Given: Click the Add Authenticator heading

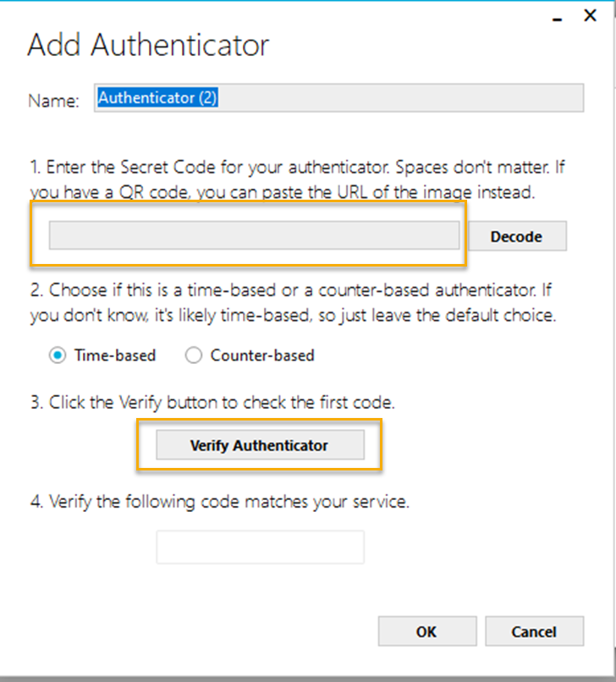Looking at the screenshot, I should click(148, 45).
